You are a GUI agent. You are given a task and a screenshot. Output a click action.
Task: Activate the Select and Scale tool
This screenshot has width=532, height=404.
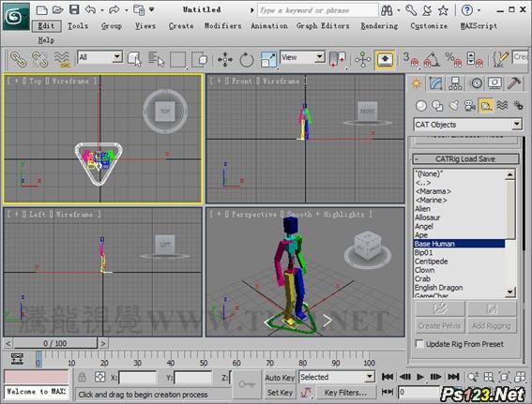[x=268, y=59]
